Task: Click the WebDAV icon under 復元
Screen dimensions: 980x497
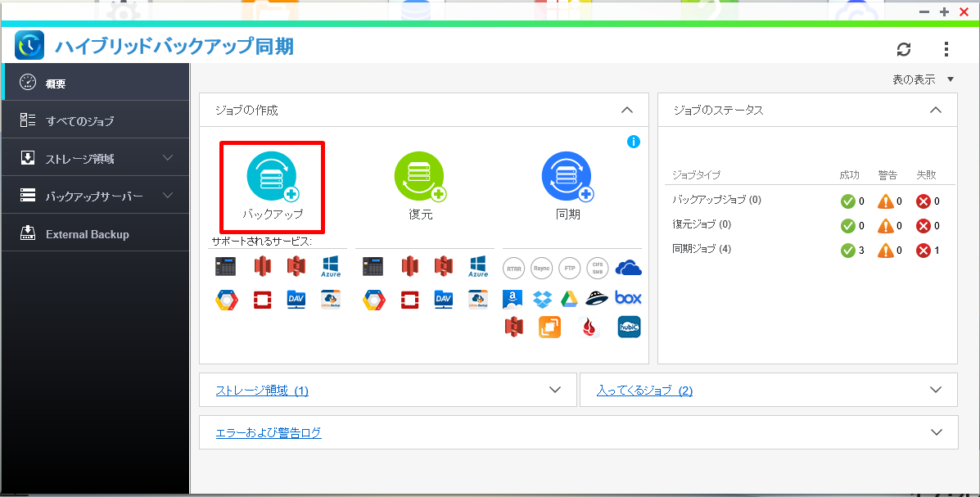Action: (x=443, y=300)
